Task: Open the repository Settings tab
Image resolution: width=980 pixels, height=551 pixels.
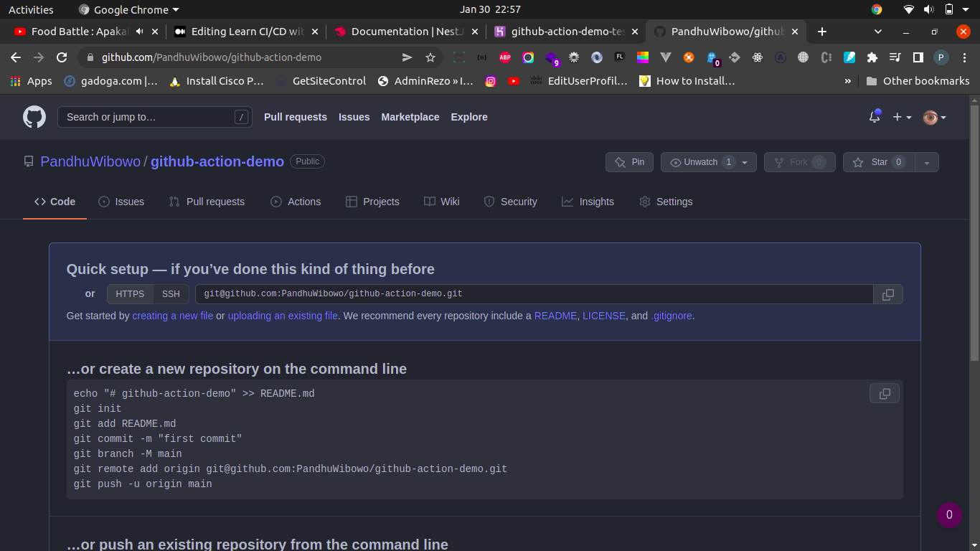Action: (666, 202)
